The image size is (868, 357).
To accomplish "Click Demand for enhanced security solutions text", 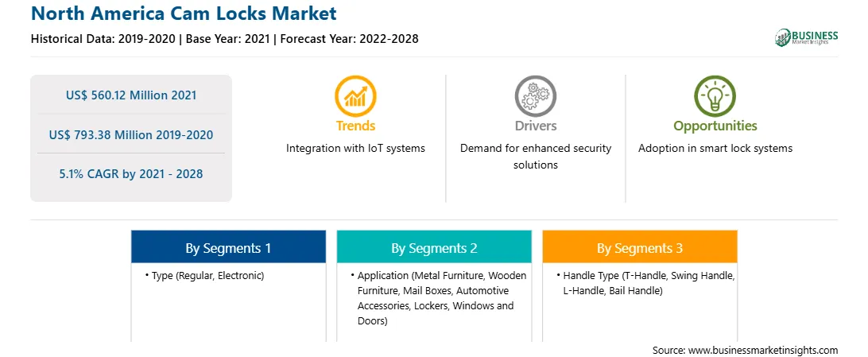I will click(x=535, y=157).
